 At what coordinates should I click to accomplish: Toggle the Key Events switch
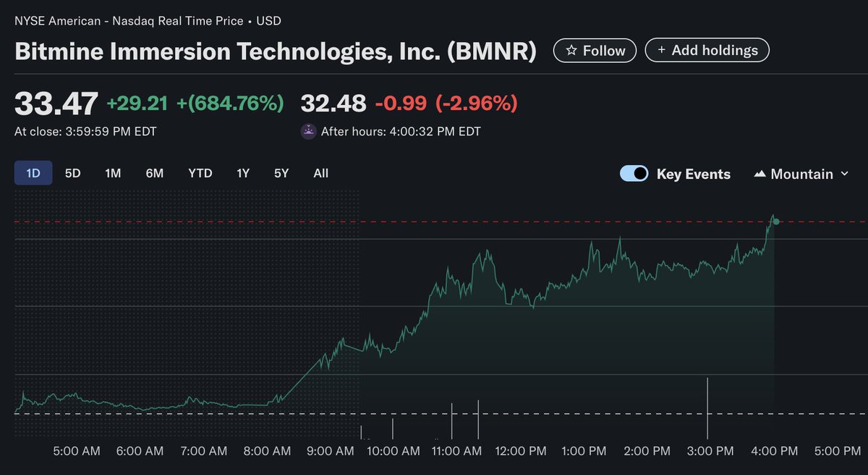(x=634, y=174)
